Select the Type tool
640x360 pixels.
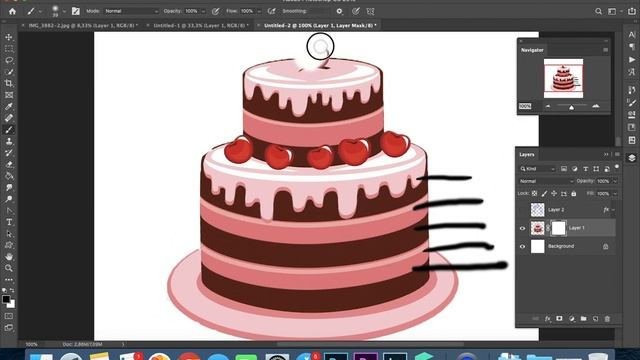pyautogui.click(x=9, y=222)
